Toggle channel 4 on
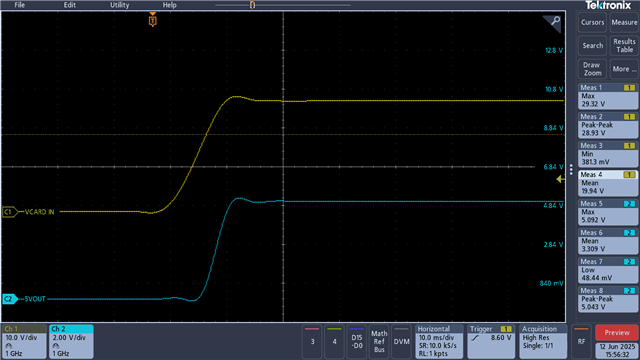The height and width of the screenshot is (360, 640). click(334, 341)
